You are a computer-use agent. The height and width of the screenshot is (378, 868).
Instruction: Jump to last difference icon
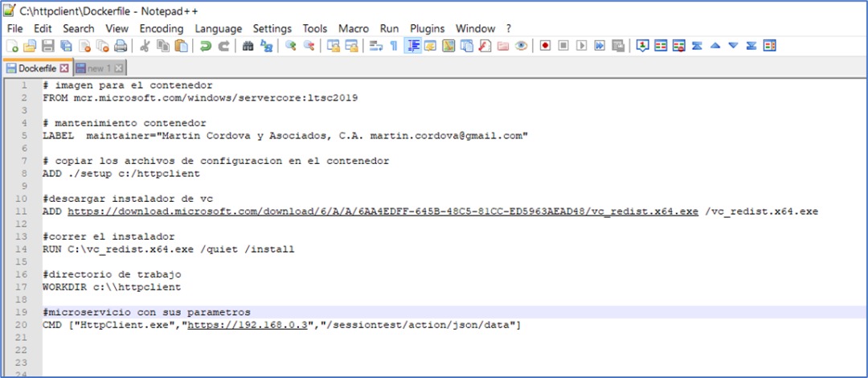tap(751, 47)
